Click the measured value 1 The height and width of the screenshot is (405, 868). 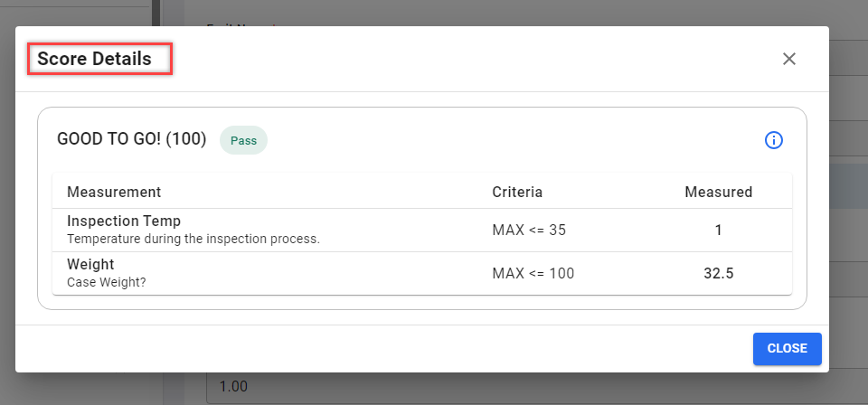pos(718,230)
